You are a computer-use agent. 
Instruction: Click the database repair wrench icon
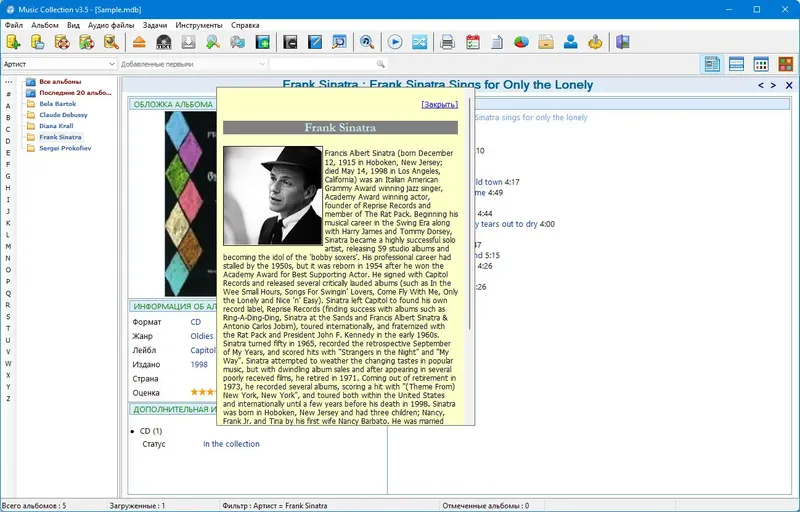pos(111,42)
